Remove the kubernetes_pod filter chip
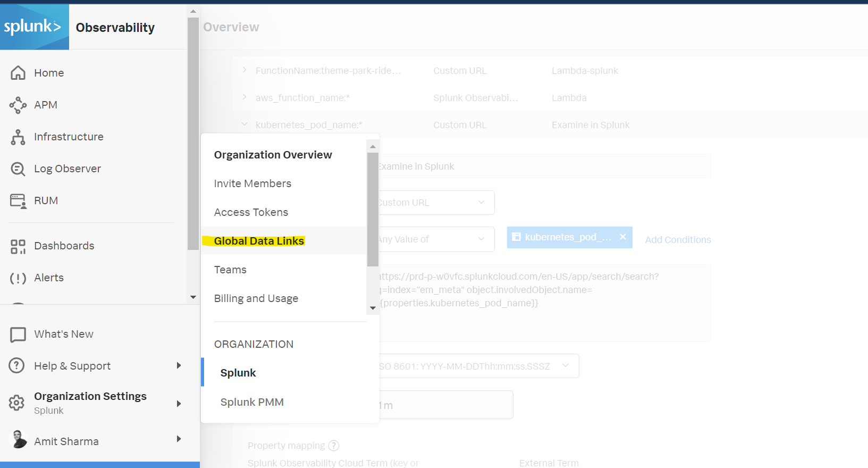 coord(623,237)
